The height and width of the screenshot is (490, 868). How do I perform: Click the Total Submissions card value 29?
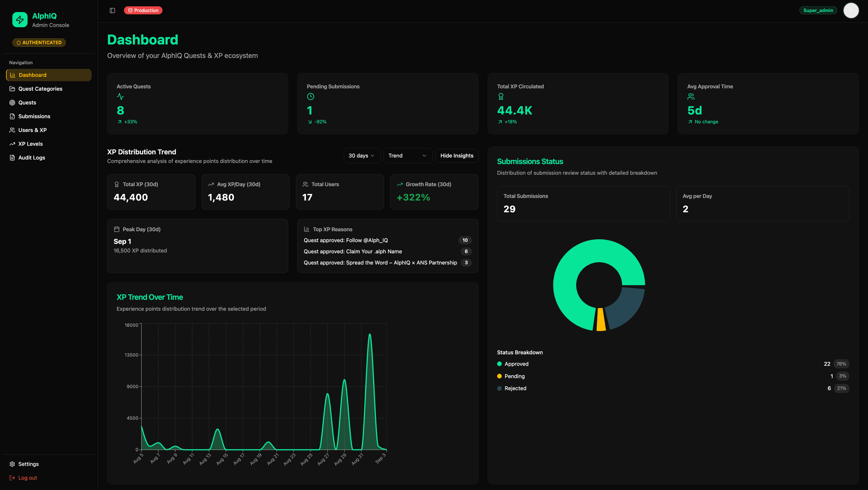tap(509, 209)
